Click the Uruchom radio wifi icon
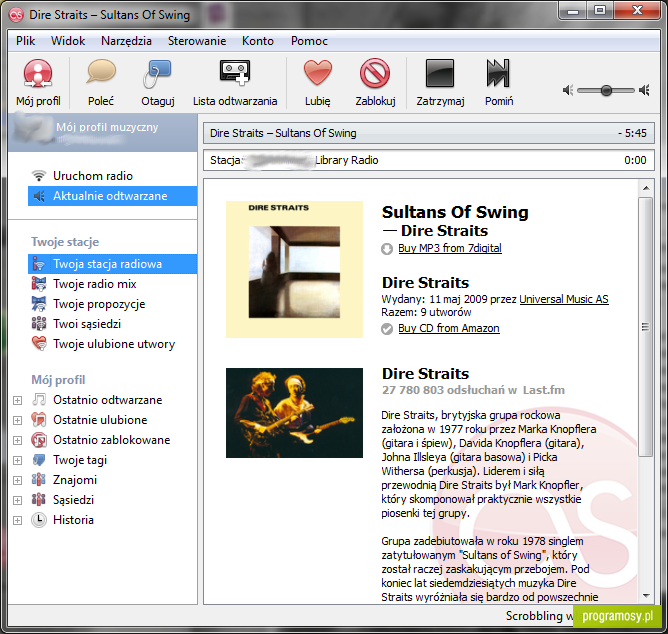The width and height of the screenshot is (668, 634). [39, 176]
